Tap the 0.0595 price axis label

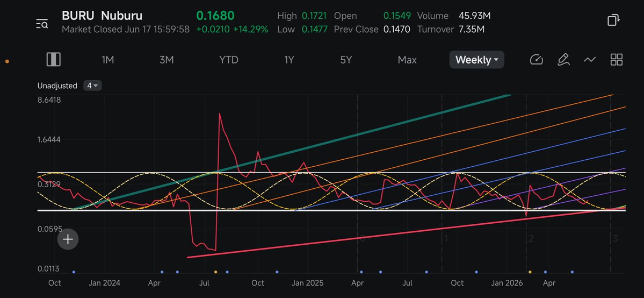(49, 229)
